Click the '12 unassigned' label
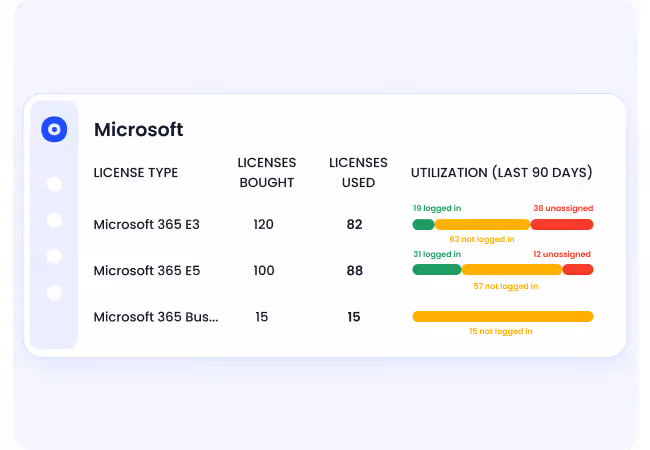650x450 pixels. click(562, 254)
